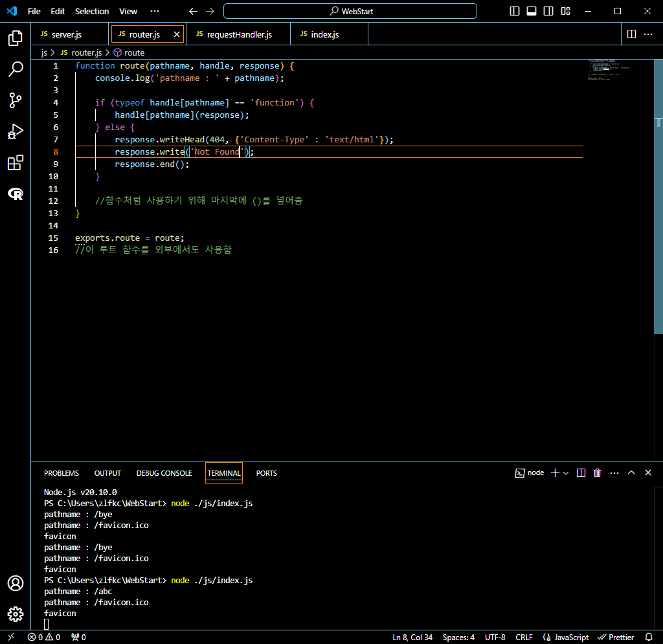Go back with the left arrow
Viewport: 663px width, 644px height.
pos(193,12)
